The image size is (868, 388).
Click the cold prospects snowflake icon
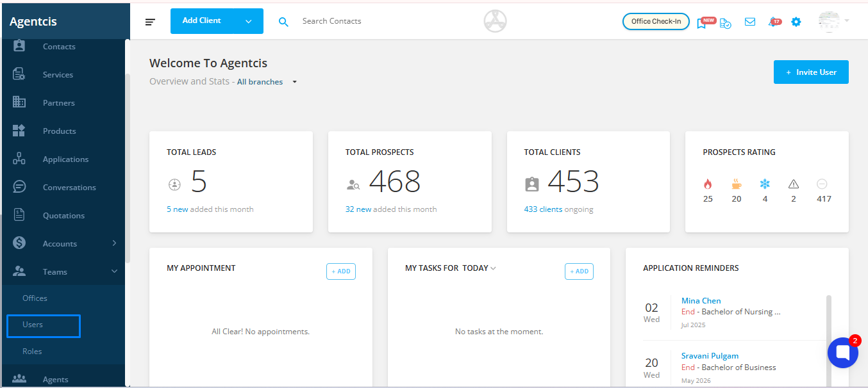point(765,184)
